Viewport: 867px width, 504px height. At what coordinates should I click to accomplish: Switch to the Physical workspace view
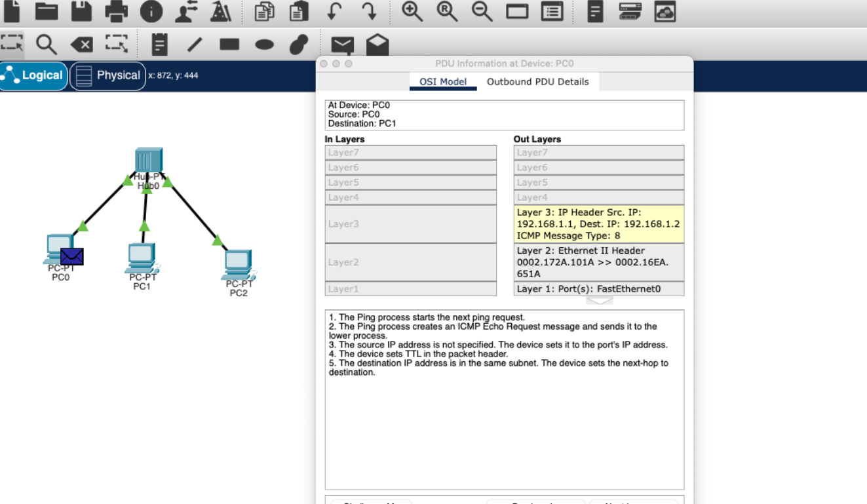(108, 75)
